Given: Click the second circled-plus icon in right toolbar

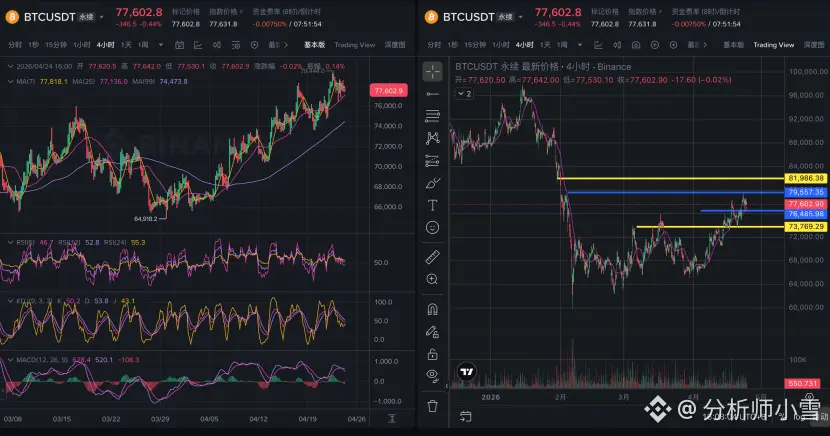Looking at the screenshot, I should (x=673, y=45).
